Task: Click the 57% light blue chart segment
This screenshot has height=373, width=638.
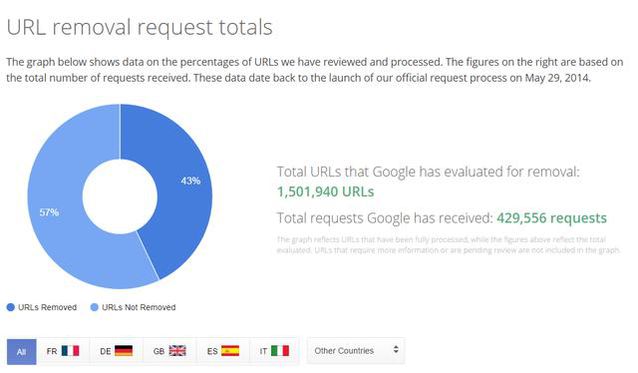Action: pos(57,220)
